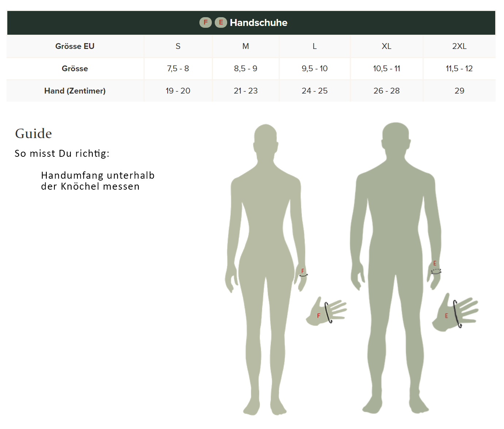Select the M size column header
Viewport: 504px width, 429px height.
[245, 46]
